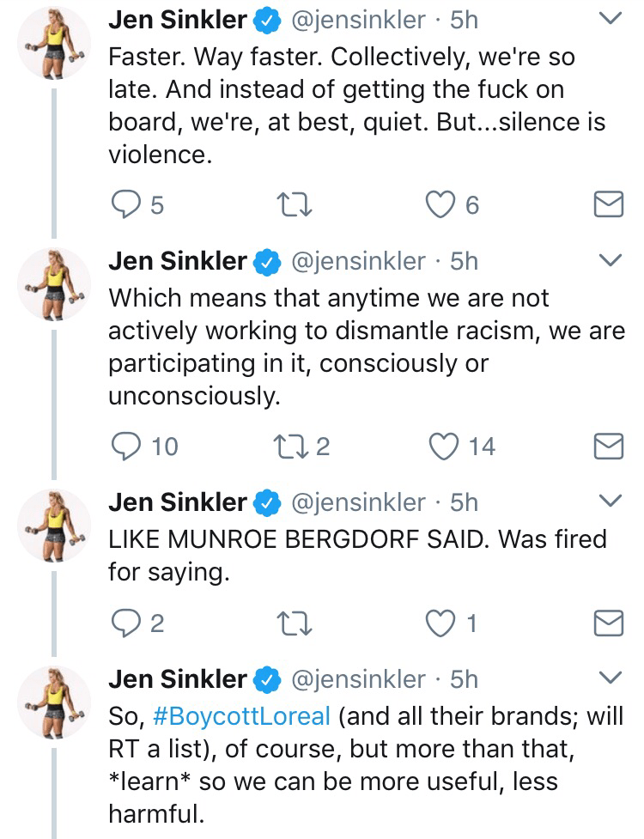Open the options chevron on the first tweet
The image size is (644, 839).
[x=610, y=19]
